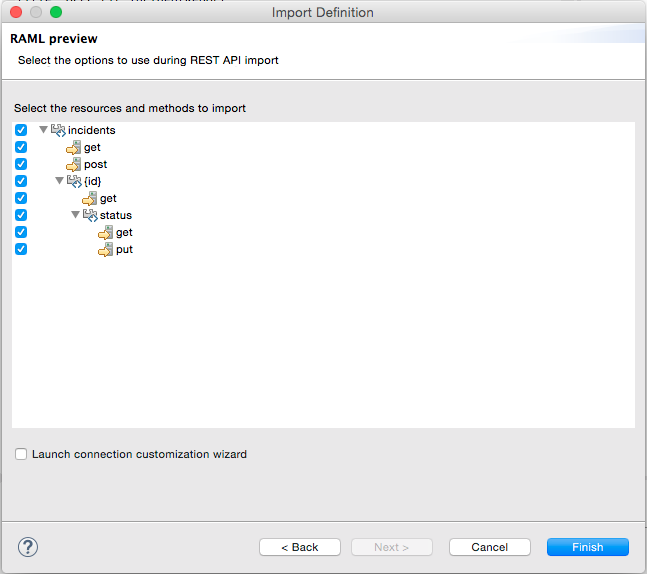Close the Import Definition dialog

click(x=16, y=12)
